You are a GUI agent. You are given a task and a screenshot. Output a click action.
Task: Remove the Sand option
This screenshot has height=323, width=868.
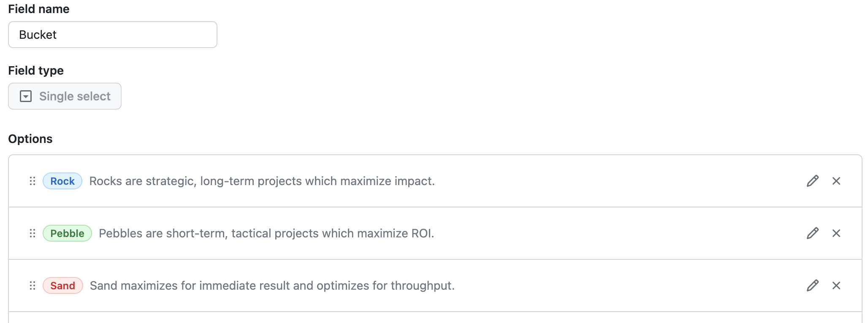(836, 285)
